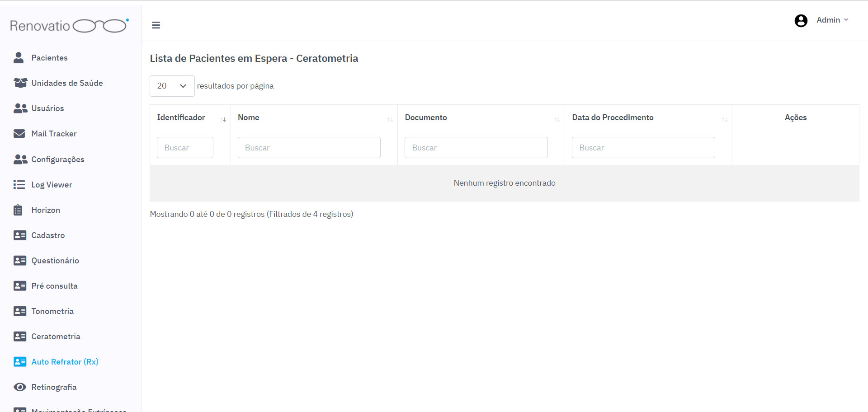Image resolution: width=868 pixels, height=412 pixels.
Task: Open Ceratometria in the sidebar
Action: [56, 337]
